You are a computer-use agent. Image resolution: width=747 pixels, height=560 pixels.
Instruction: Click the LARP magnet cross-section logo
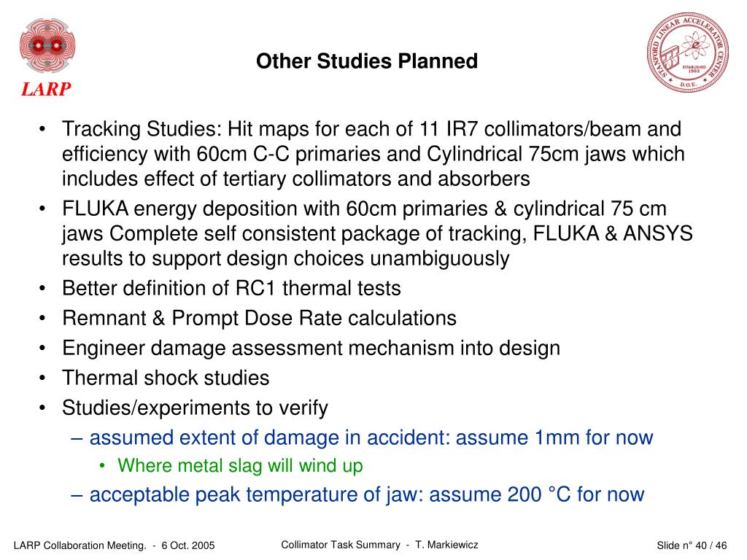tap(47, 46)
